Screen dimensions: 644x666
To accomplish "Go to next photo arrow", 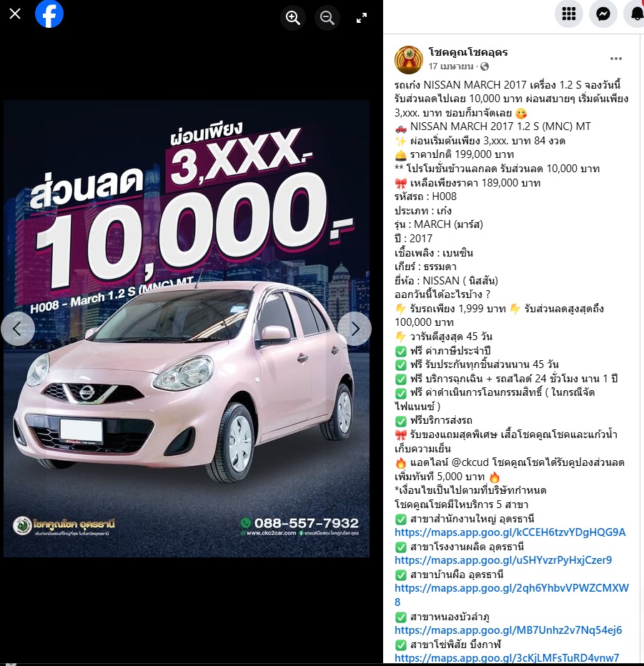I will (355, 329).
